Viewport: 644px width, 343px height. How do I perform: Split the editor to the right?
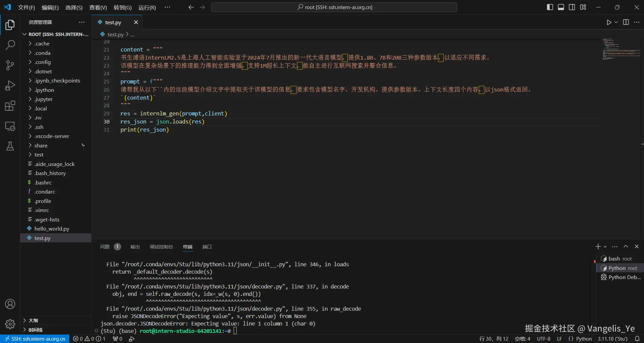tap(626, 22)
